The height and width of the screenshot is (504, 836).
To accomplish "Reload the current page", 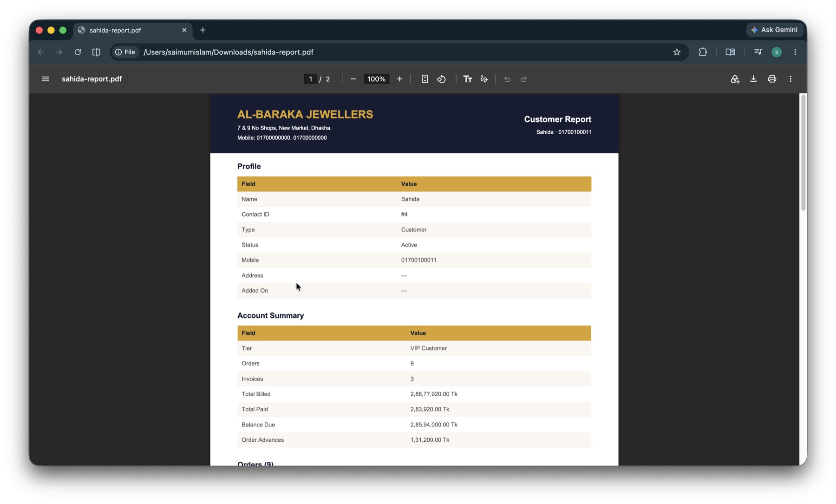I will (x=78, y=52).
